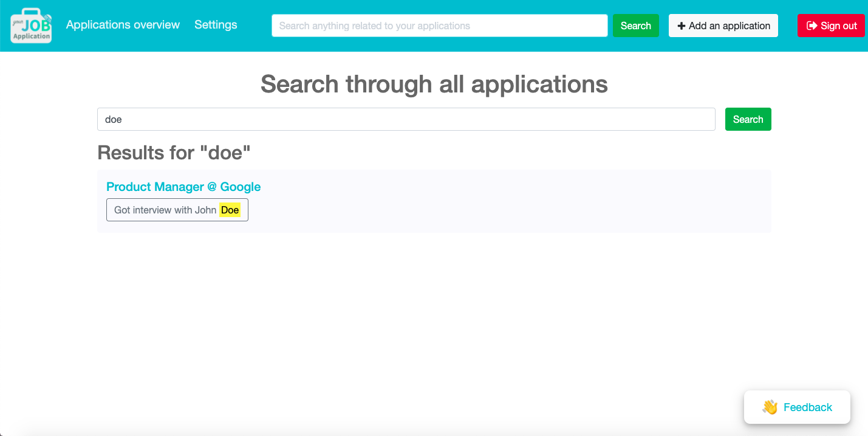Open the Settings page

pyautogui.click(x=216, y=24)
